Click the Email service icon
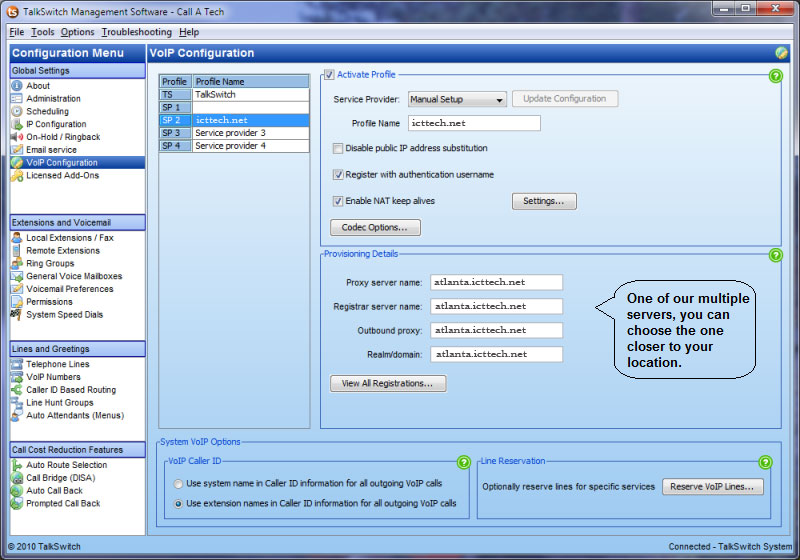Image resolution: width=800 pixels, height=560 pixels. (17, 149)
